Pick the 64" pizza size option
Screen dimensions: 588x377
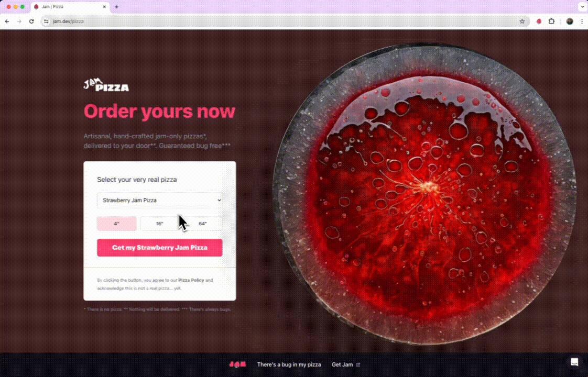[203, 224]
